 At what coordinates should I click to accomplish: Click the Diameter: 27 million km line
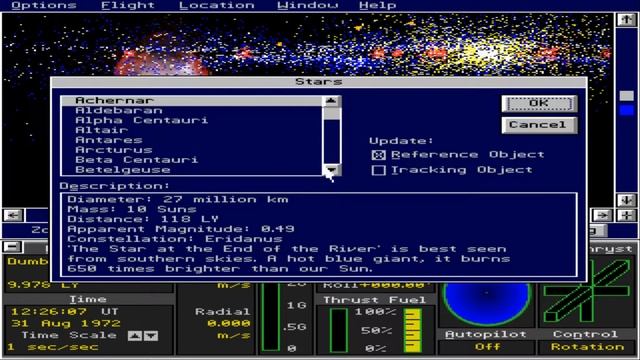178,200
